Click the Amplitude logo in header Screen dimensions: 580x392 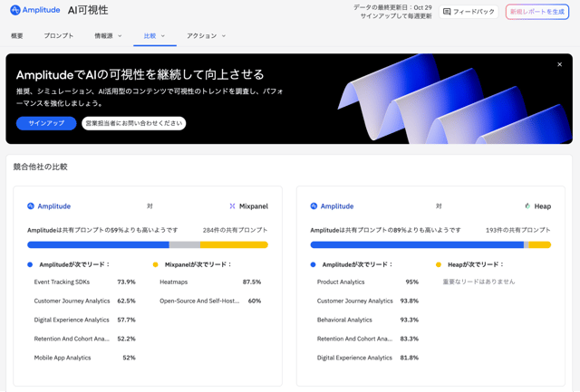34,11
